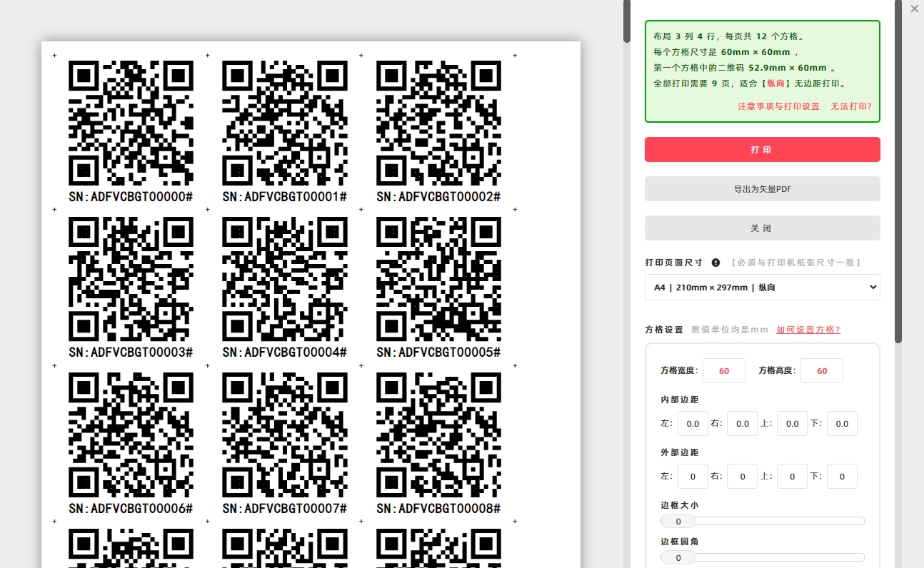Click 内部边距 下 input field
The width and height of the screenshot is (924, 568).
click(842, 424)
